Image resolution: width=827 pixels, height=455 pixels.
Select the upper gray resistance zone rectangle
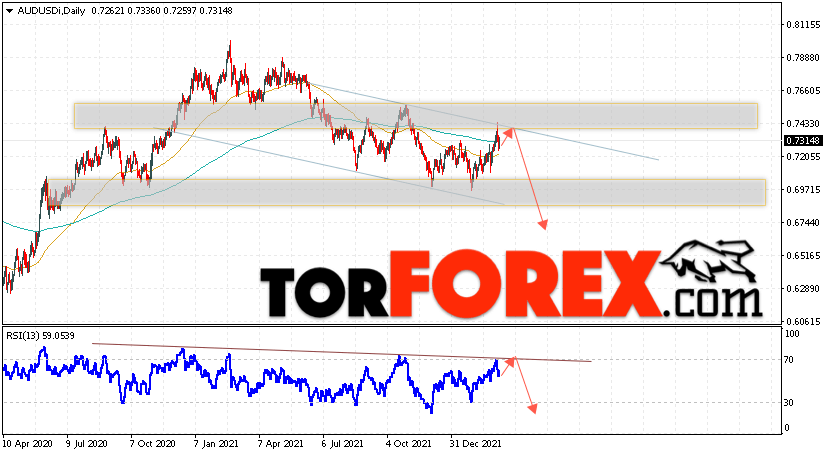click(416, 116)
